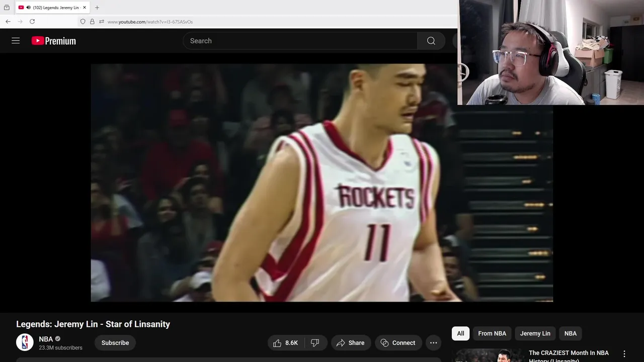644x362 pixels.
Task: Dislike the Jeremy Lin video
Action: (x=315, y=343)
